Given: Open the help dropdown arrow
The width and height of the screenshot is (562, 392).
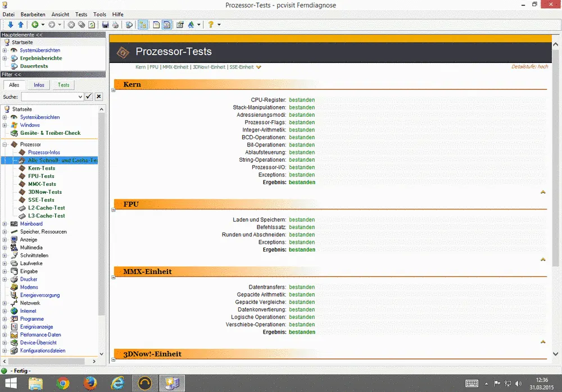Looking at the screenshot, I should coord(219,24).
